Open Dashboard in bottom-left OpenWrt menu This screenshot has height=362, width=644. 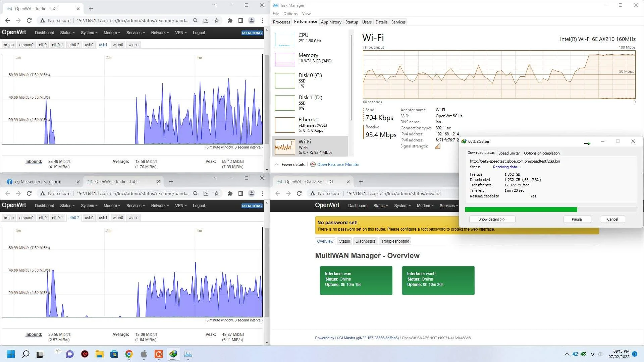tap(44, 205)
